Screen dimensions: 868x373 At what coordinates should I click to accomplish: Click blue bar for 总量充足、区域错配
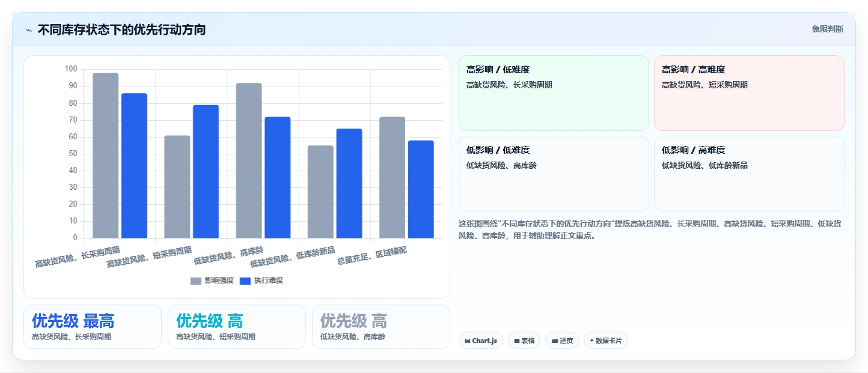coord(421,189)
